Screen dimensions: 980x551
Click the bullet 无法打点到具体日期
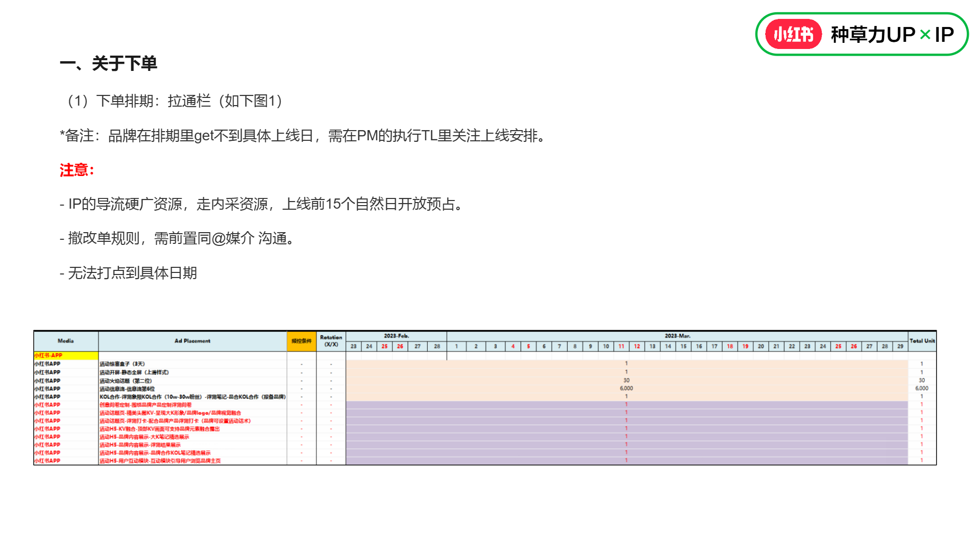[x=128, y=273]
